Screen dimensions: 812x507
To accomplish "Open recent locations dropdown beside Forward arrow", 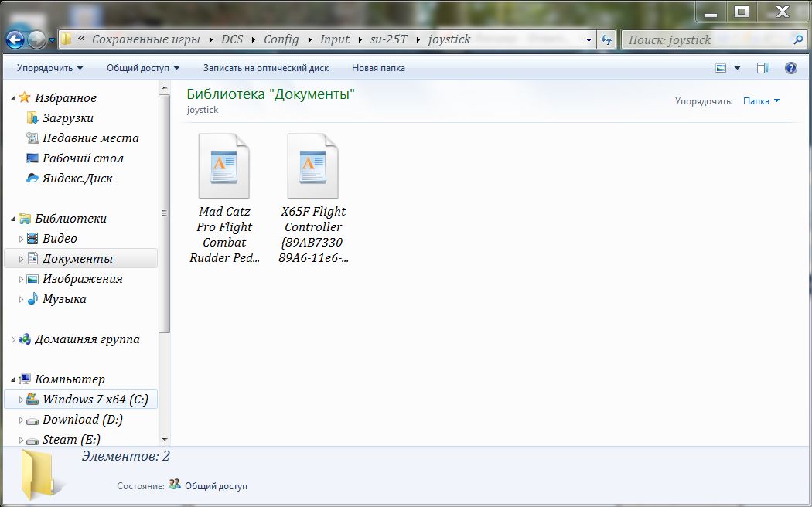I will point(52,40).
